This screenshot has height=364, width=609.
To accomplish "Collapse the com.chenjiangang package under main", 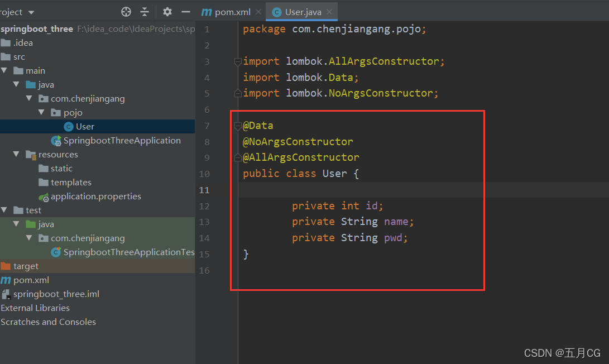I will pos(29,98).
